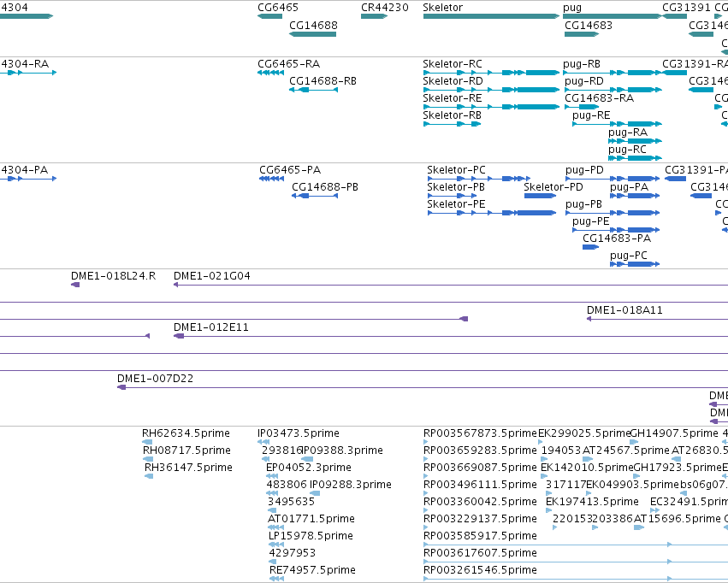Click the teal CR44230 gene arrow
The width and height of the screenshot is (728, 583).
click(x=374, y=16)
